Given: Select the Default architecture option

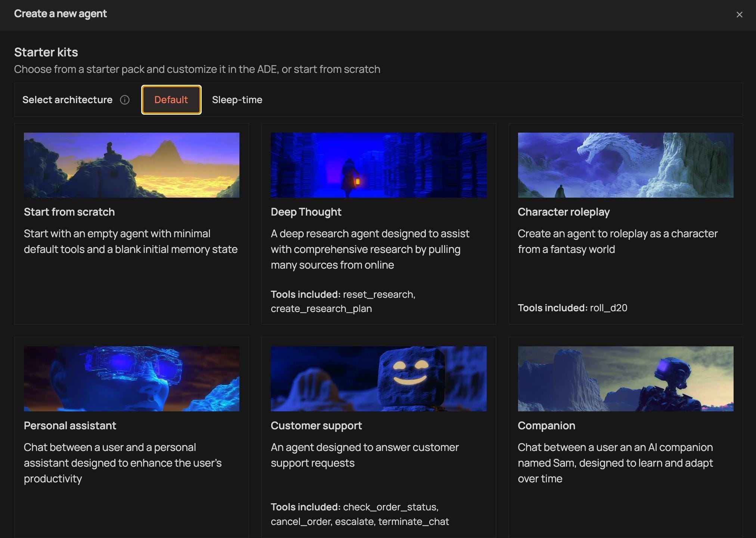Looking at the screenshot, I should click(x=171, y=100).
